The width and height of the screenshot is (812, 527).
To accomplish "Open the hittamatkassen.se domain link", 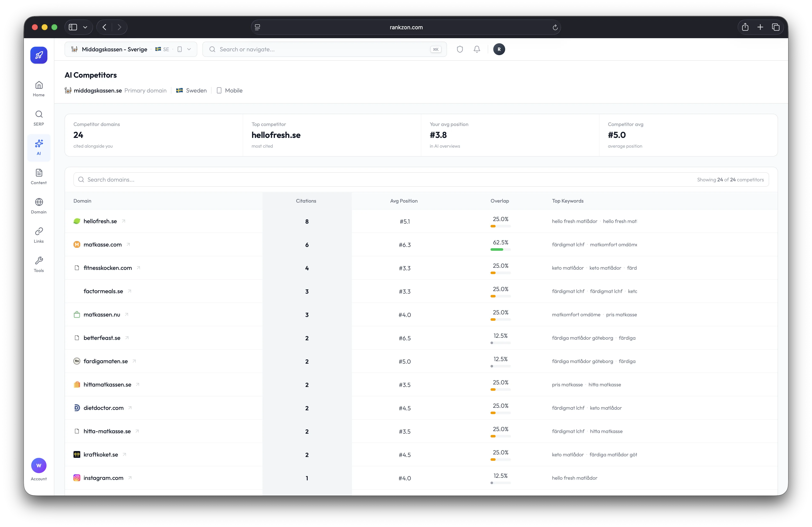I will (107, 384).
